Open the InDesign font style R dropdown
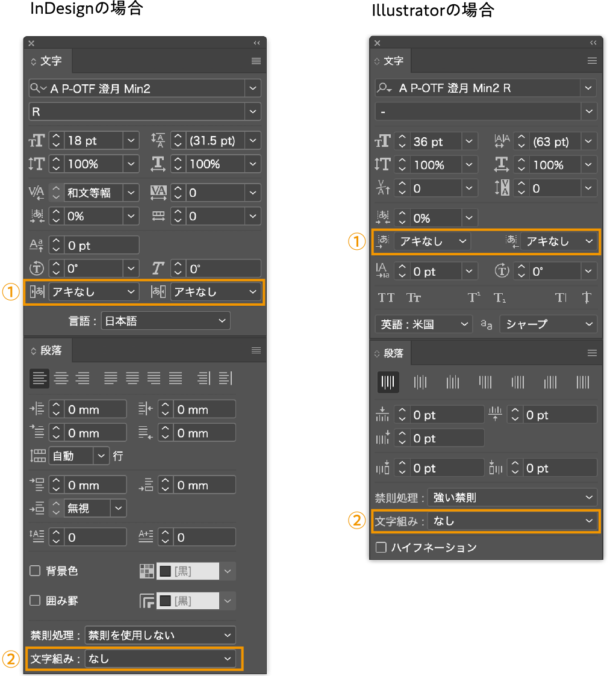616x676 pixels. [x=253, y=111]
